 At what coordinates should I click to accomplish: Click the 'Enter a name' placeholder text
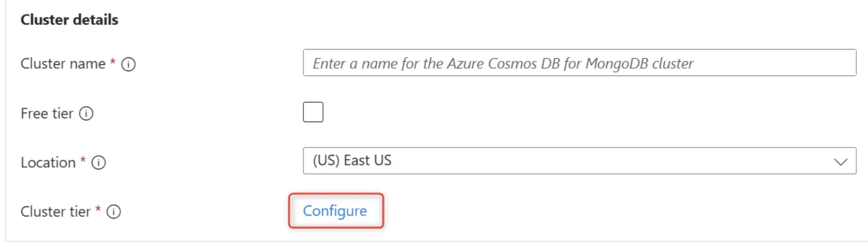pos(503,64)
